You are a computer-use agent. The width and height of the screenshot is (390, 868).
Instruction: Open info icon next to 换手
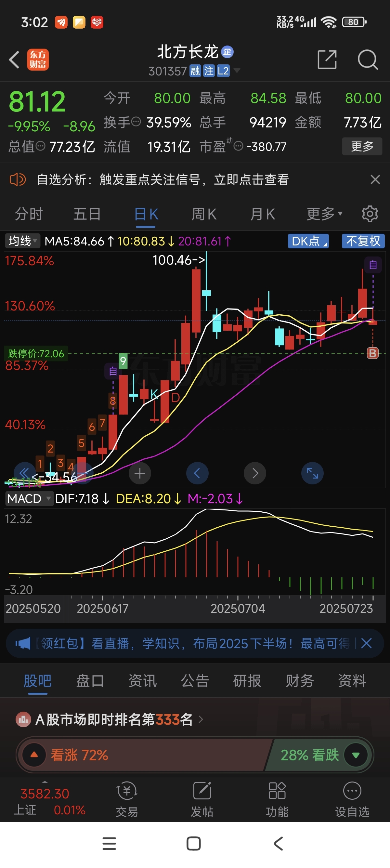136,121
